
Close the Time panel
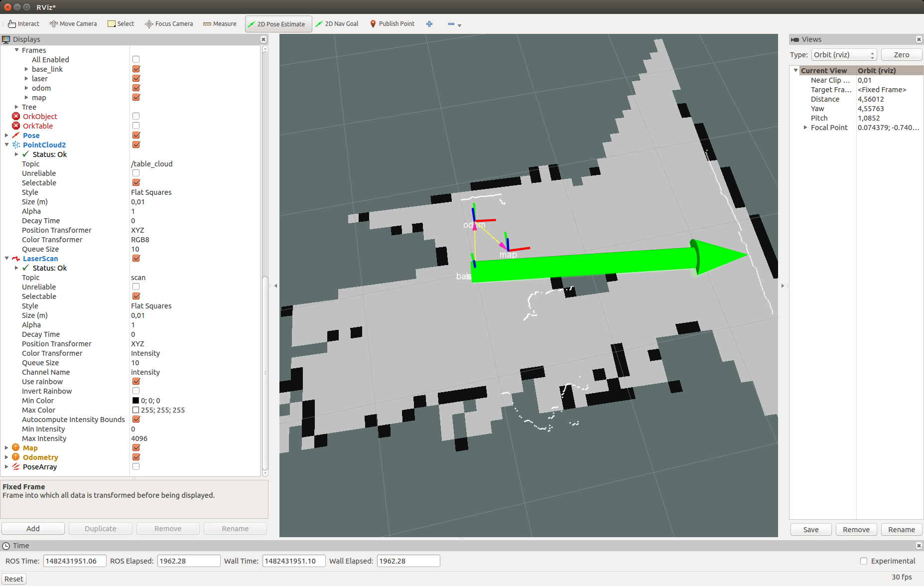(919, 546)
